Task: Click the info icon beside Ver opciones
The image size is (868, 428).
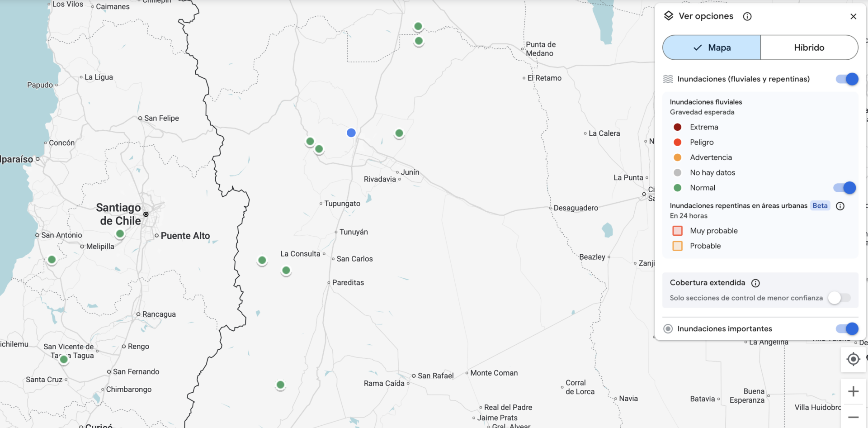Action: click(x=747, y=16)
